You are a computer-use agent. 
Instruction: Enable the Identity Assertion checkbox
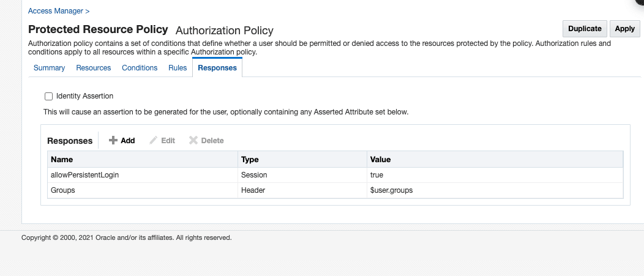click(x=48, y=97)
